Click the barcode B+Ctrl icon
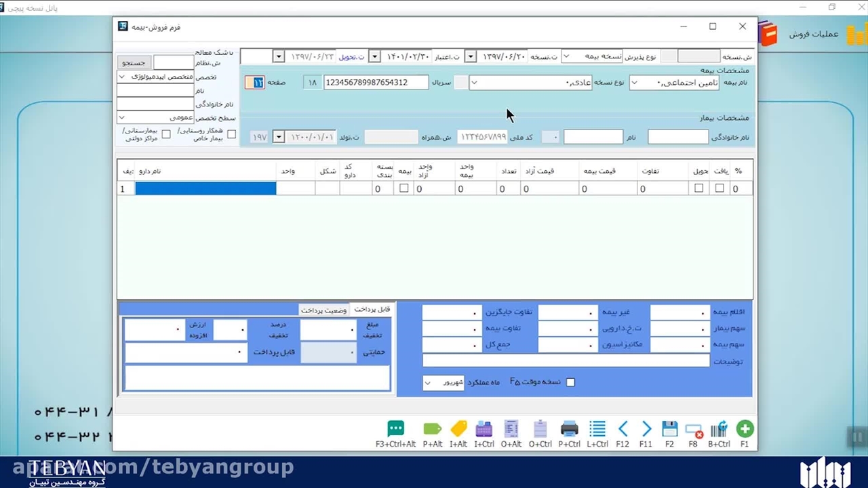Viewport: 868px width, 488px height. [x=719, y=429]
